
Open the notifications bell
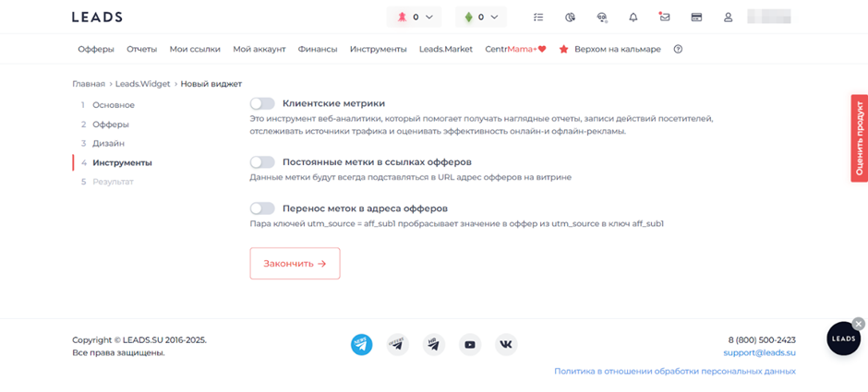point(633,18)
